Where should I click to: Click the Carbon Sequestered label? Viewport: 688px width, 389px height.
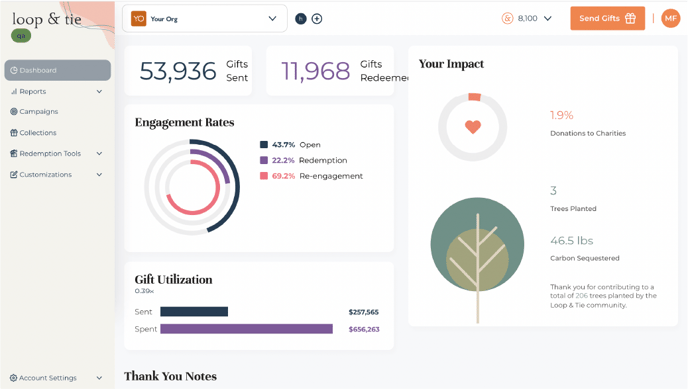coord(585,258)
